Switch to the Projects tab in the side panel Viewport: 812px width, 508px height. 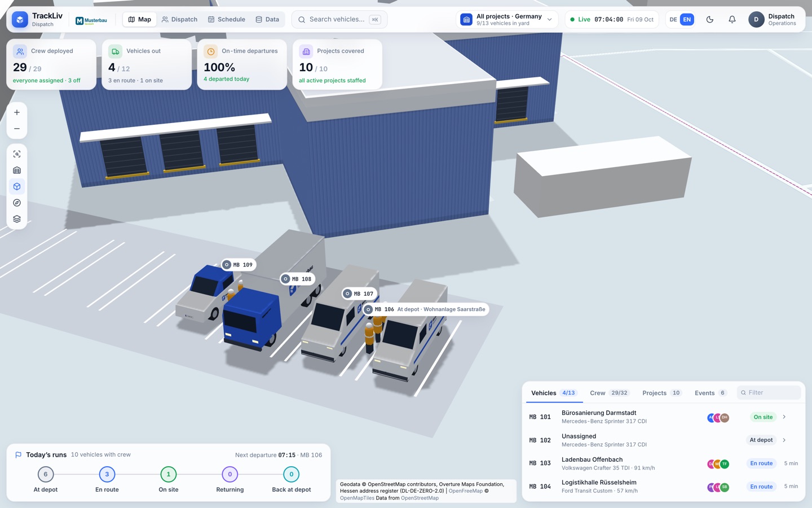click(662, 393)
